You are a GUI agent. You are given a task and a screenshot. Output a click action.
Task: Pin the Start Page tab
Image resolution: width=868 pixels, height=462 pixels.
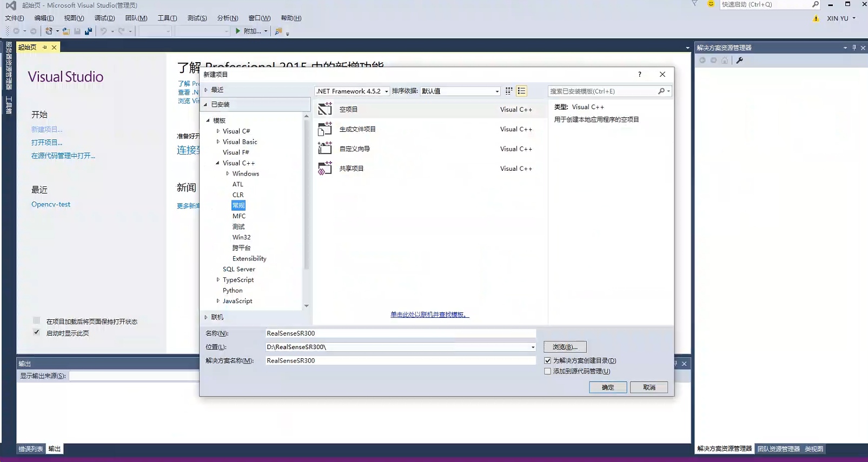pyautogui.click(x=44, y=48)
